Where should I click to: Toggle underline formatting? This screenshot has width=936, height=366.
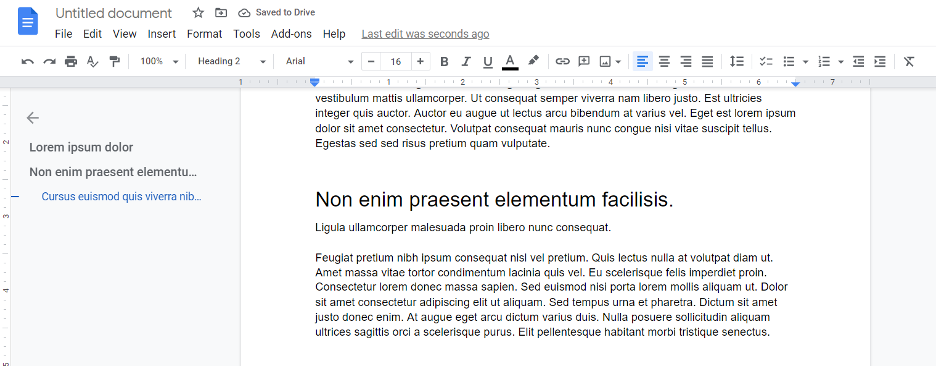coord(488,61)
